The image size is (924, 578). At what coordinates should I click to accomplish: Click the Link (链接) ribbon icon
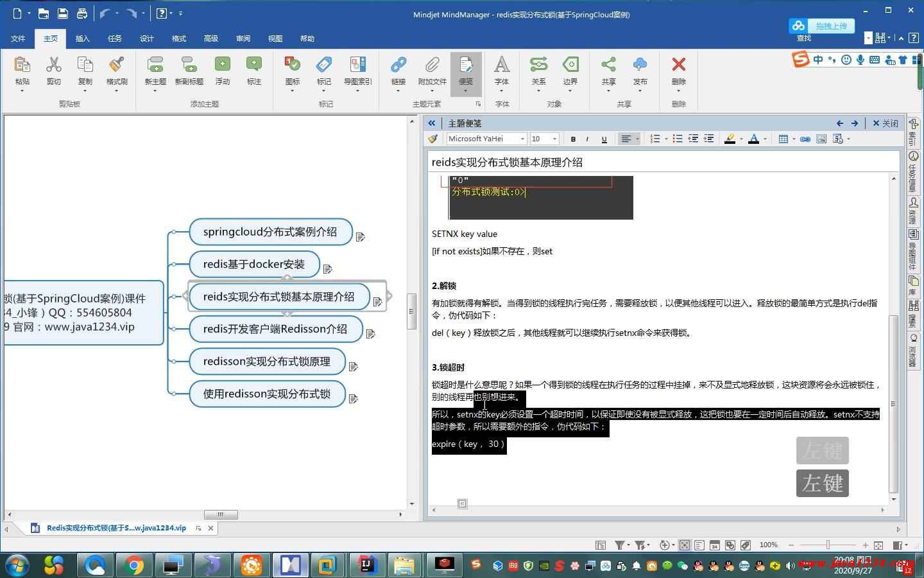pyautogui.click(x=398, y=65)
